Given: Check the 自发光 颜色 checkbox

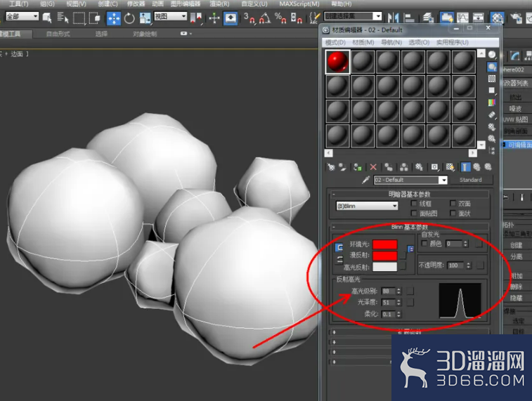Looking at the screenshot, I should (x=424, y=244).
